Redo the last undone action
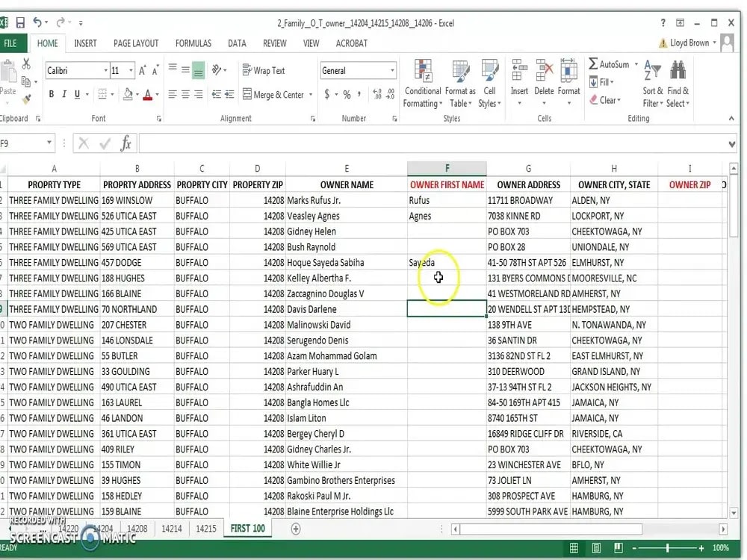 [x=60, y=22]
